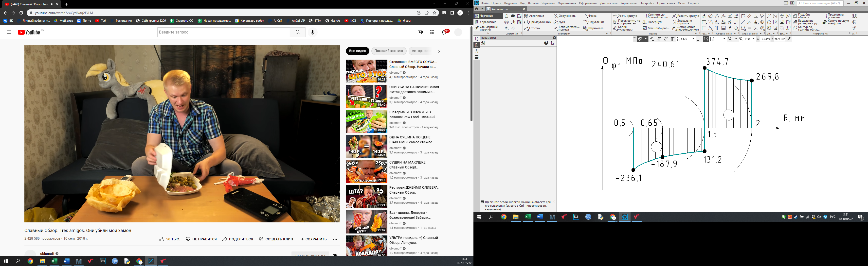The height and width of the screenshot is (266, 868).
Task: Open the oblomoff channel link below video
Action: 47,253
